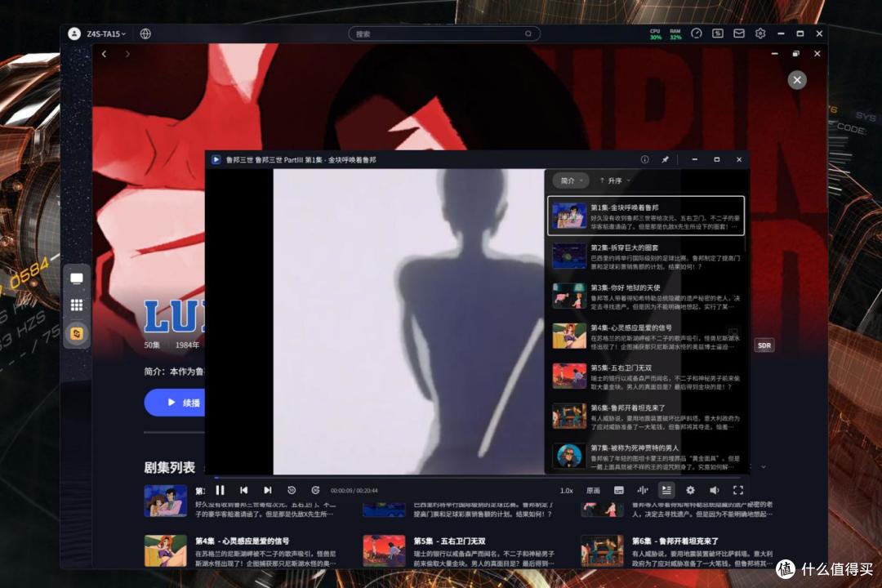Open the subtitle settings icon in player
The image size is (882, 588).
point(619,491)
